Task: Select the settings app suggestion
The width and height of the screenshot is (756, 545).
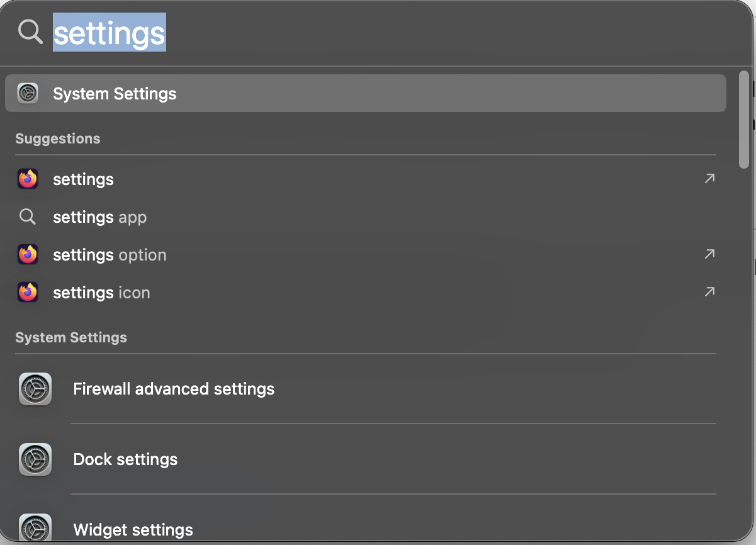Action: click(x=99, y=216)
